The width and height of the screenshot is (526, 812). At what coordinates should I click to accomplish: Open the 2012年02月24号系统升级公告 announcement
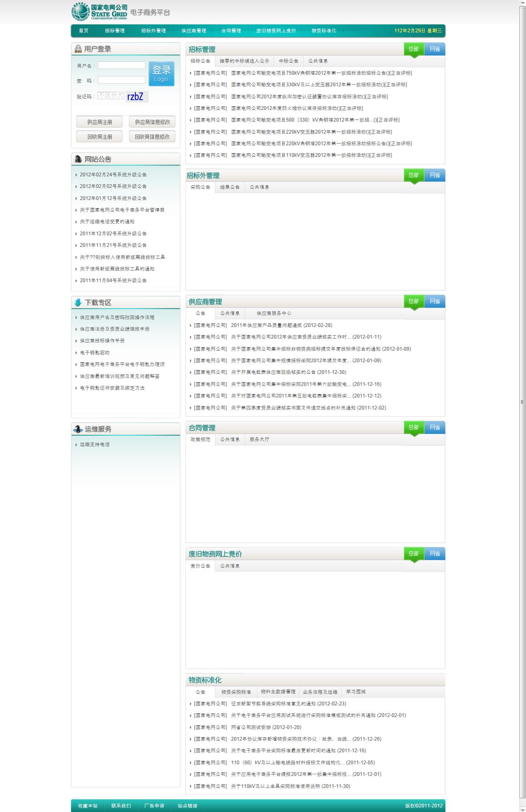[113, 175]
